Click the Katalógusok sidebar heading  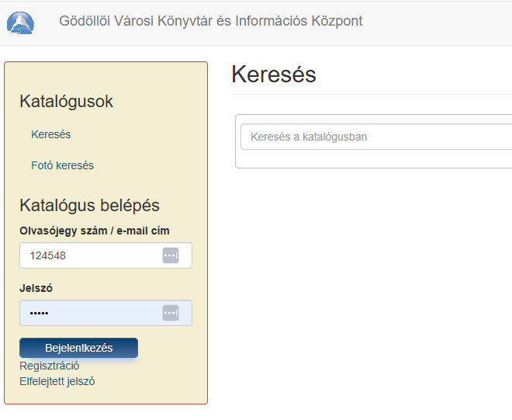[66, 102]
